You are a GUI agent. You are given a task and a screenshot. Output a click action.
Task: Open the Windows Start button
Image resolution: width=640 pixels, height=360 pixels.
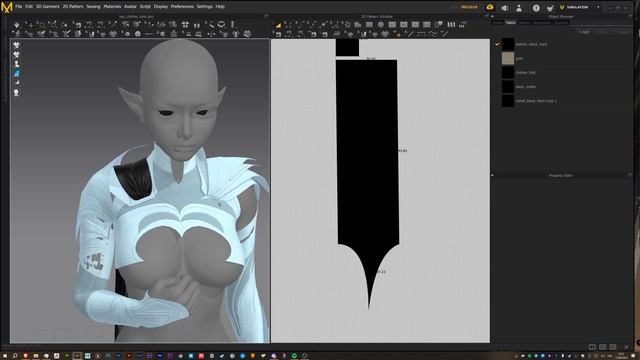(4, 356)
